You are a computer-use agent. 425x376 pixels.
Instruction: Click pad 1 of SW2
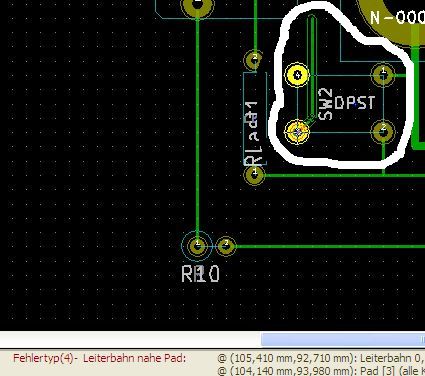point(383,75)
